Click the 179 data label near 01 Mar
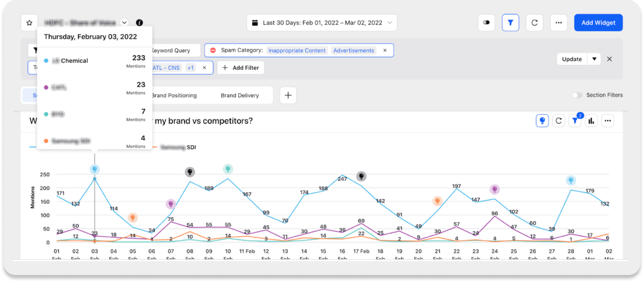Viewport: 644px width, 282px height. (x=590, y=191)
